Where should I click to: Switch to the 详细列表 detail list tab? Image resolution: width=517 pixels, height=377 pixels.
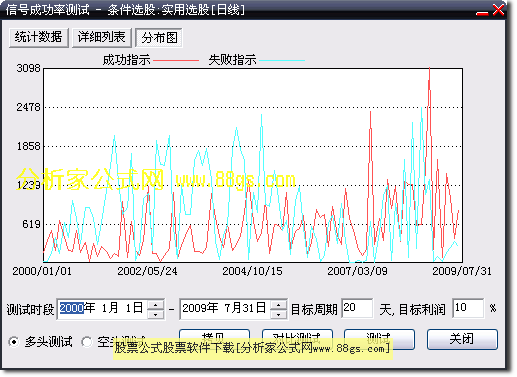tap(102, 38)
